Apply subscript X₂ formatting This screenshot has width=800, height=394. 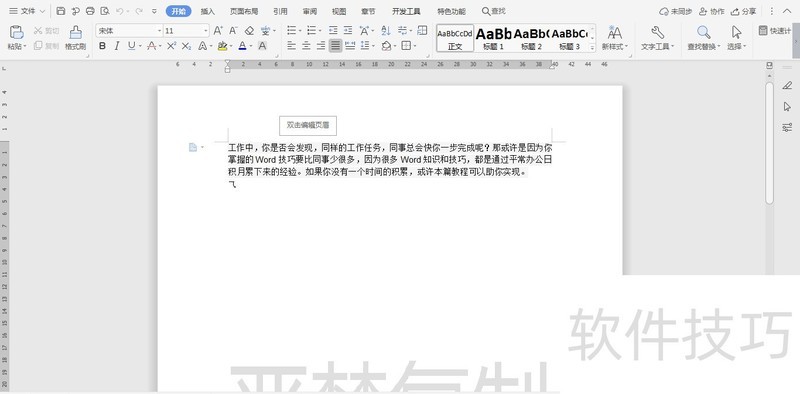pyautogui.click(x=187, y=46)
